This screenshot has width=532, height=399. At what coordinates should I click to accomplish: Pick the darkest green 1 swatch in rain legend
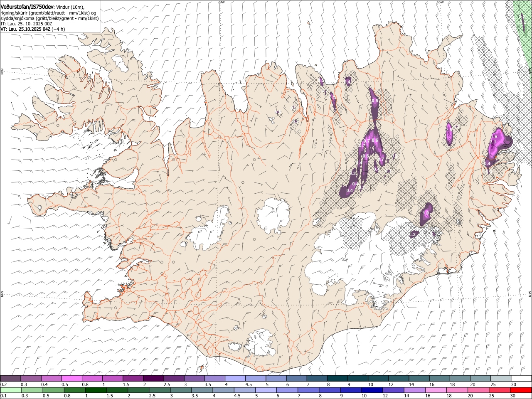coord(96,390)
